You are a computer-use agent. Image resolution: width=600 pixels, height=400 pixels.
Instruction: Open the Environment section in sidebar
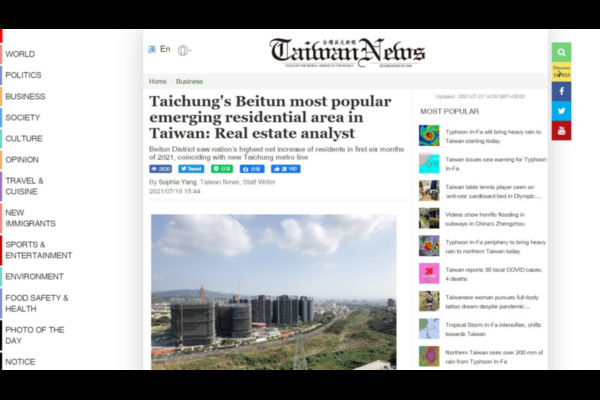tap(34, 276)
